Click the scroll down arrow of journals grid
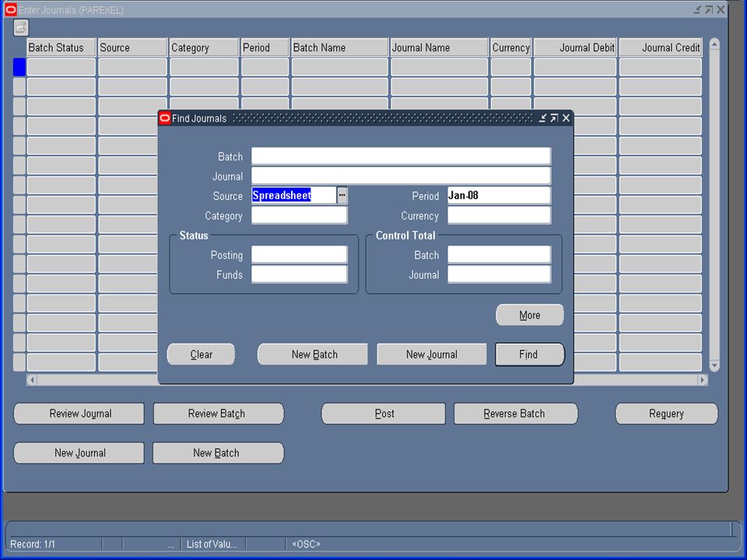 tap(714, 366)
